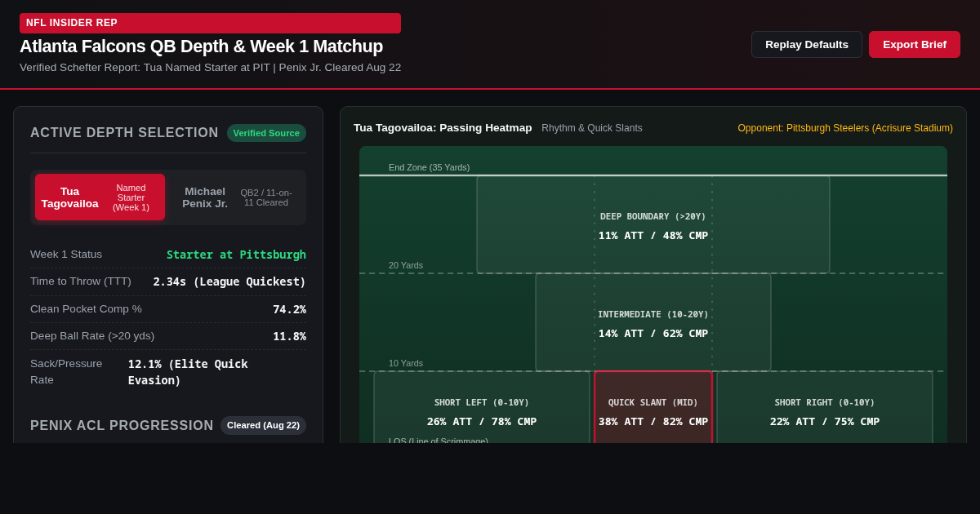Click the Cleared (Aug 22) badge
The image size is (980, 514).
coord(263,425)
